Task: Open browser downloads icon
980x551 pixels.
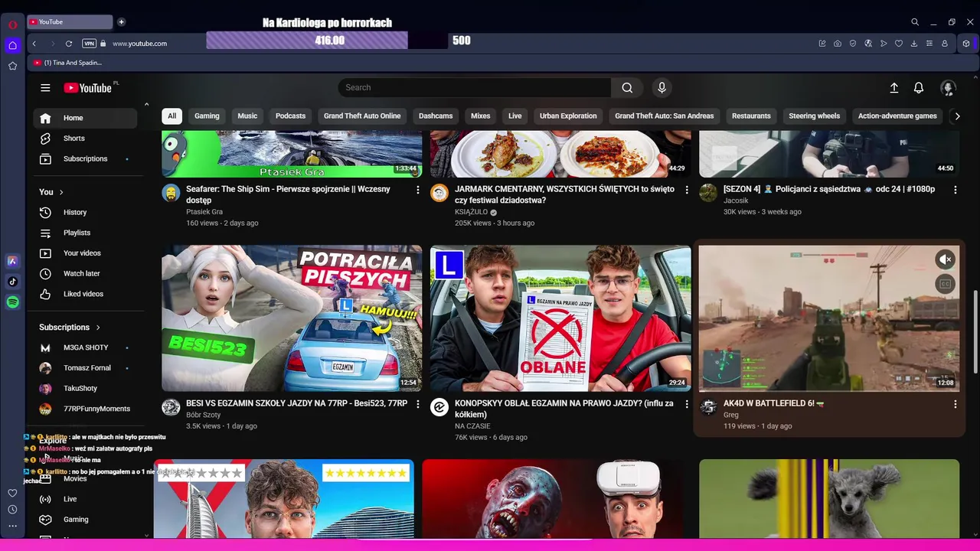Action: pos(914,44)
